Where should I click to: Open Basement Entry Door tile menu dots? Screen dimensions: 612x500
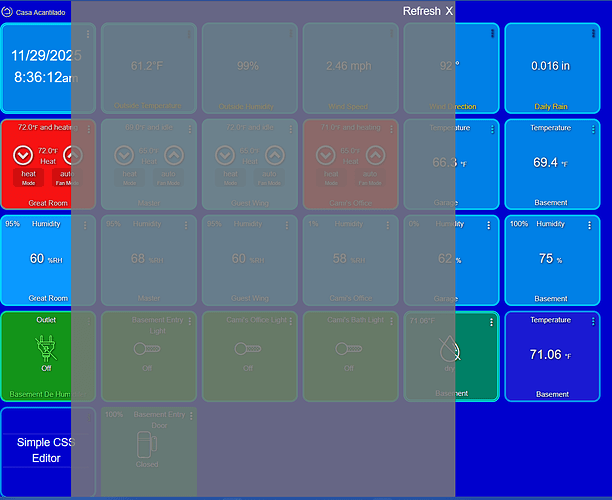click(191, 416)
